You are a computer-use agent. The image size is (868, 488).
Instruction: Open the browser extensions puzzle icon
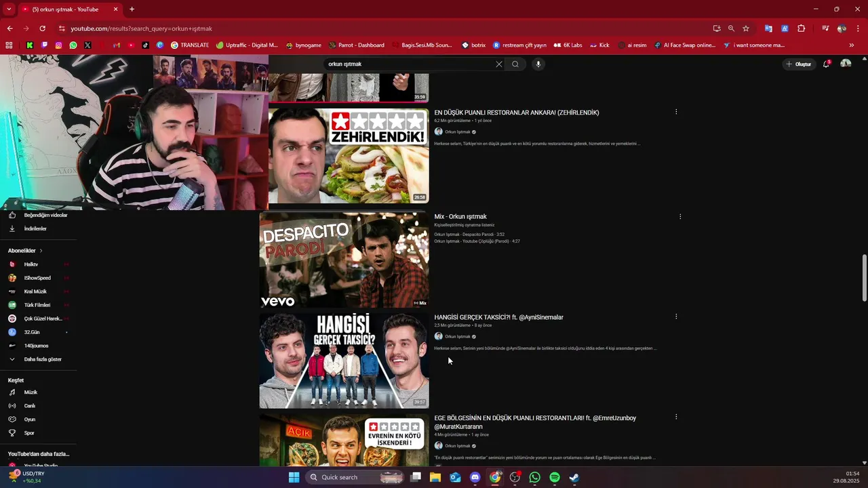coord(801,28)
